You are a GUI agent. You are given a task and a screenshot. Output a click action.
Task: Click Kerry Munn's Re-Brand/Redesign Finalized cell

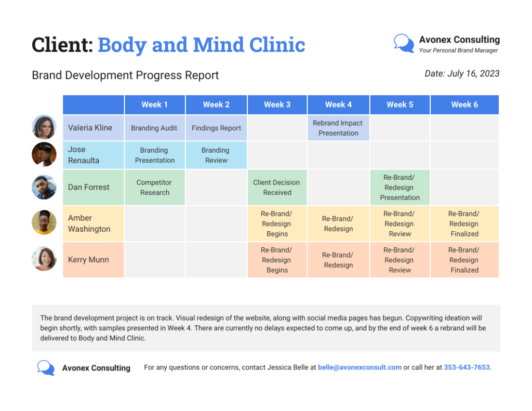464,260
